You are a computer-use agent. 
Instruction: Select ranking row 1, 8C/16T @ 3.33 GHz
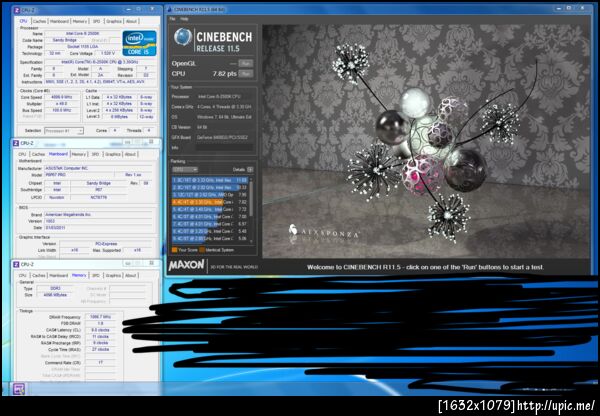pyautogui.click(x=210, y=179)
